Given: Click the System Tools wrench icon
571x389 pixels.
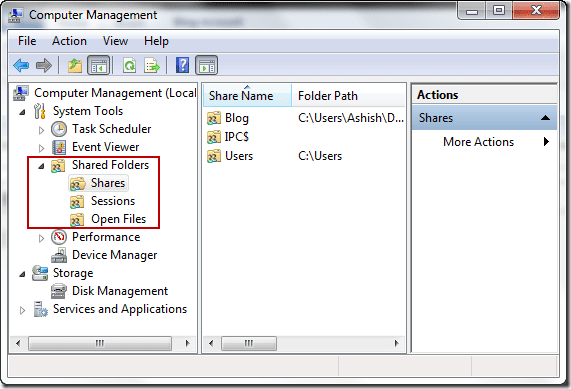Looking at the screenshot, I should pos(40,111).
